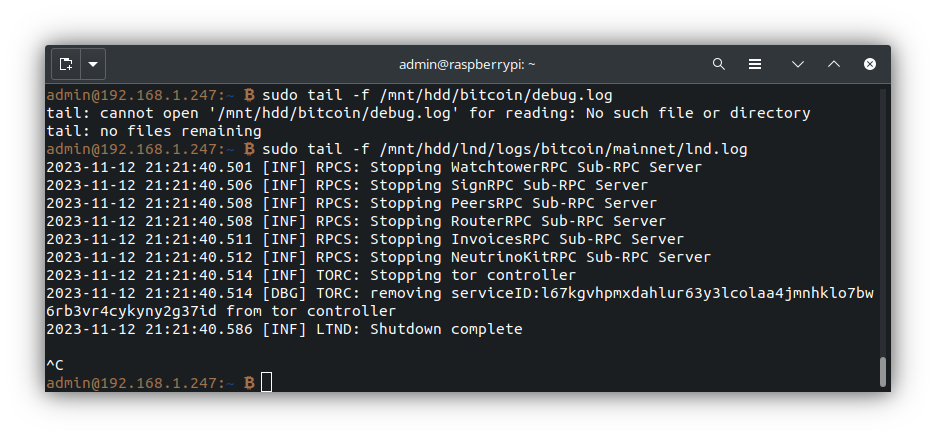Close the terminal window
This screenshot has height=437, width=936.
click(869, 64)
